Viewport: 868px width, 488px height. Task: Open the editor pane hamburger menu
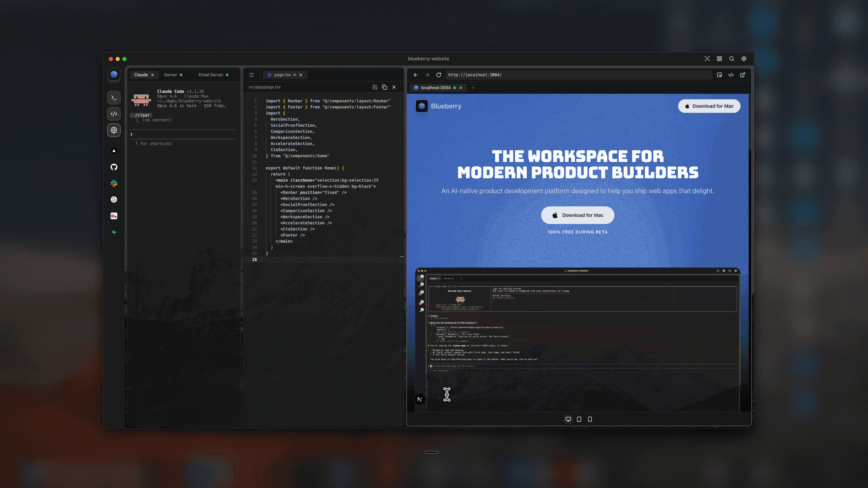tap(251, 75)
